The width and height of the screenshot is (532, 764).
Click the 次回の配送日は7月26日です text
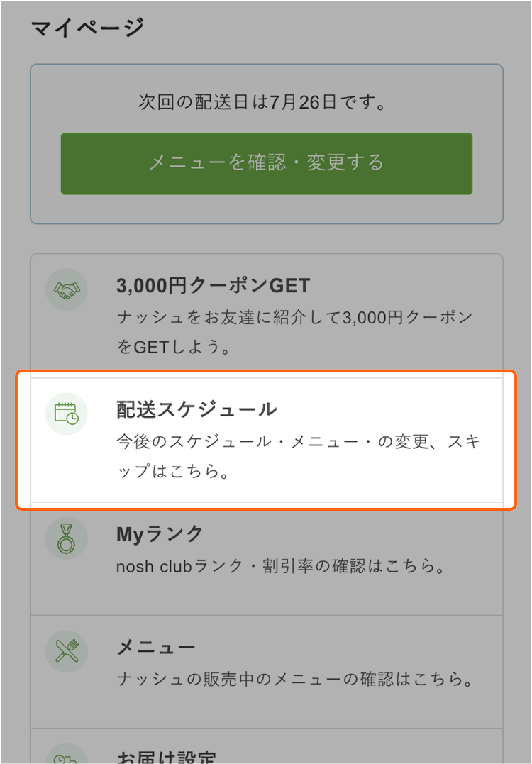pos(262,103)
